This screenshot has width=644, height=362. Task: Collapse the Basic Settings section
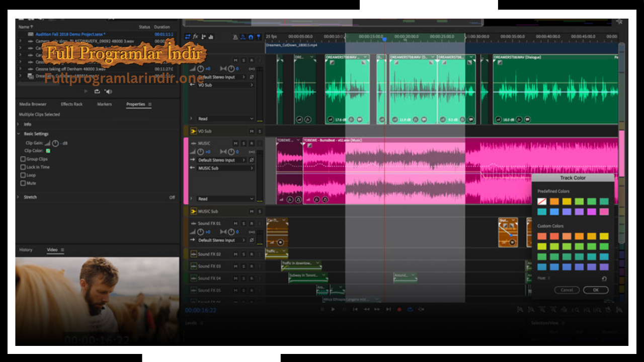tap(19, 134)
